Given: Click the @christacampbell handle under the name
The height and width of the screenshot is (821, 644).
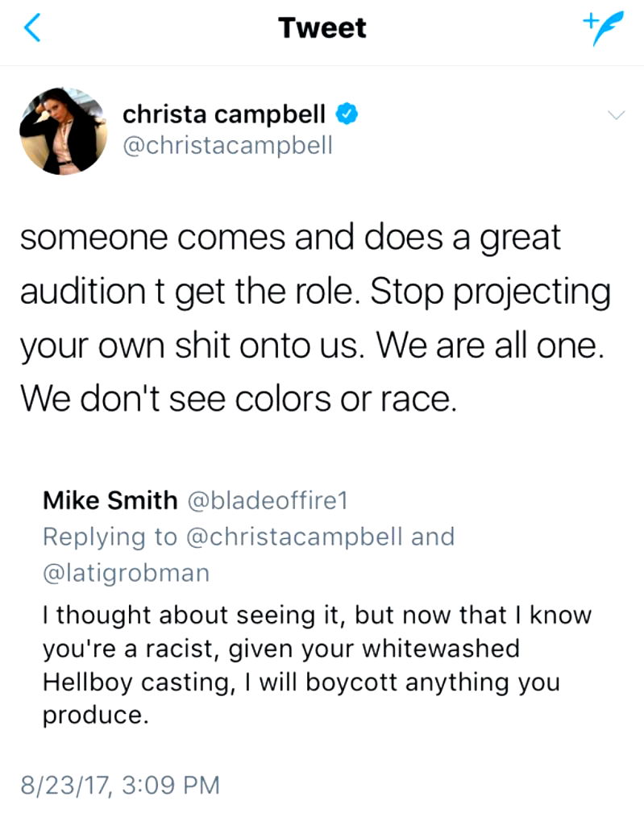Looking at the screenshot, I should (x=227, y=146).
